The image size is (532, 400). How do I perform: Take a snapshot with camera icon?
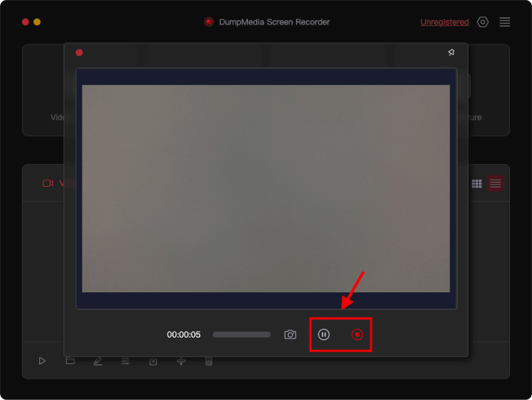click(x=290, y=335)
